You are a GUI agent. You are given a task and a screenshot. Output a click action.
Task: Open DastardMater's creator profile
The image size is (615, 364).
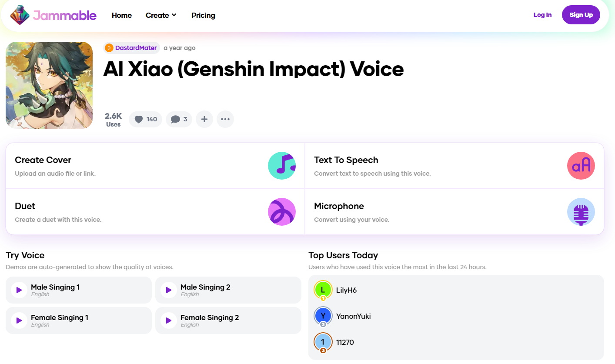(x=135, y=48)
